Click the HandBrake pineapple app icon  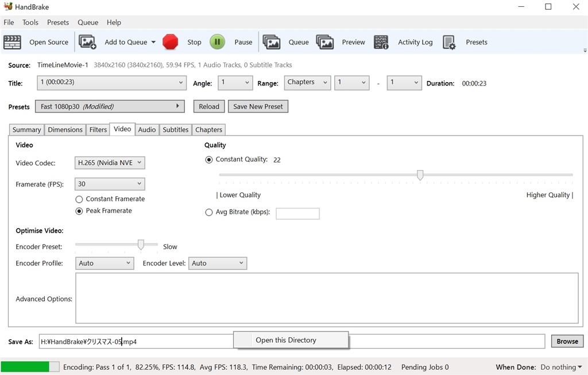[x=8, y=6]
